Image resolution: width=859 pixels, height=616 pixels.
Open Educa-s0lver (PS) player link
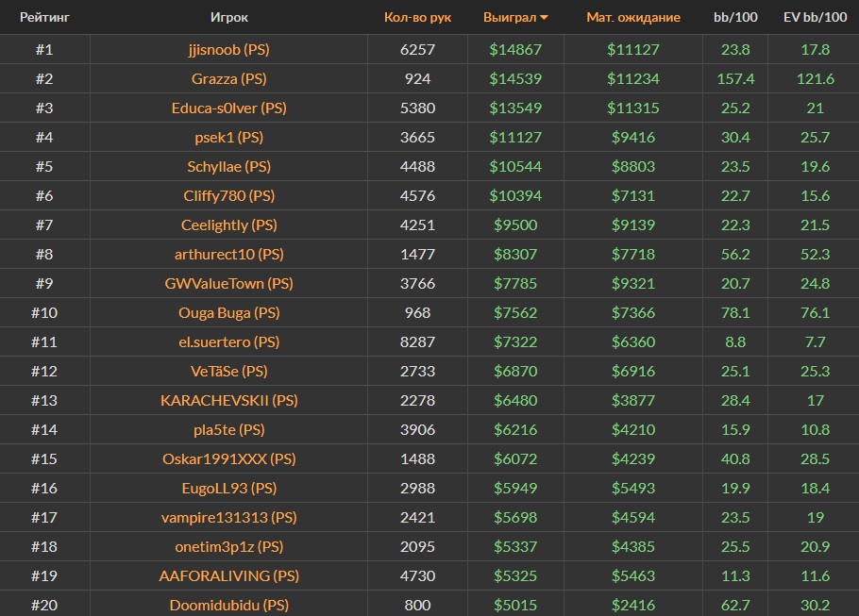229,108
